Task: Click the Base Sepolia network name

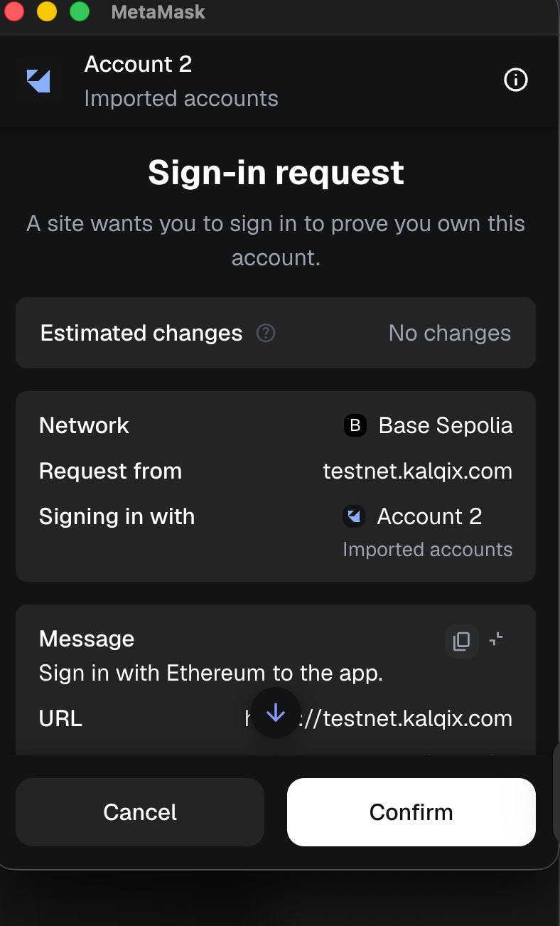Action: tap(446, 425)
